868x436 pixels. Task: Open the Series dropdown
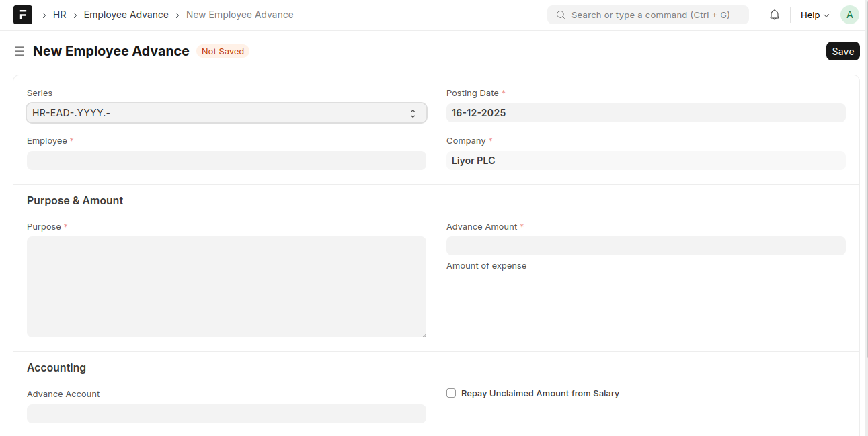click(x=227, y=113)
